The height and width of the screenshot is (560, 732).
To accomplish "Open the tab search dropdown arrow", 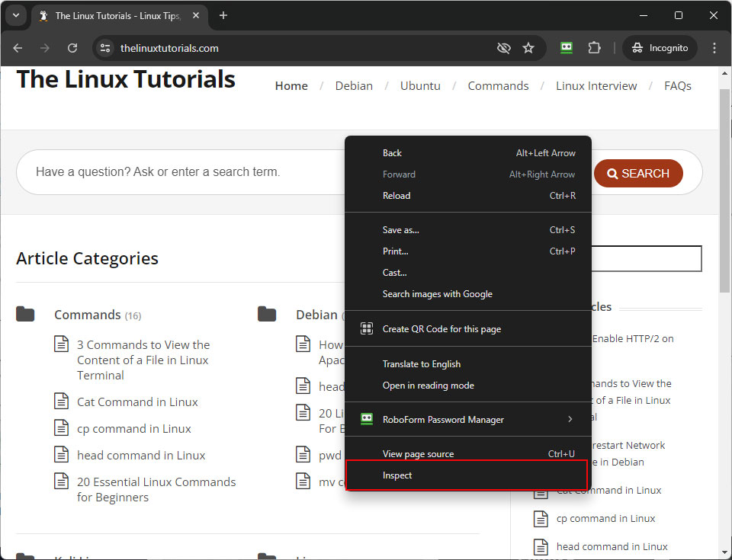I will pyautogui.click(x=16, y=15).
